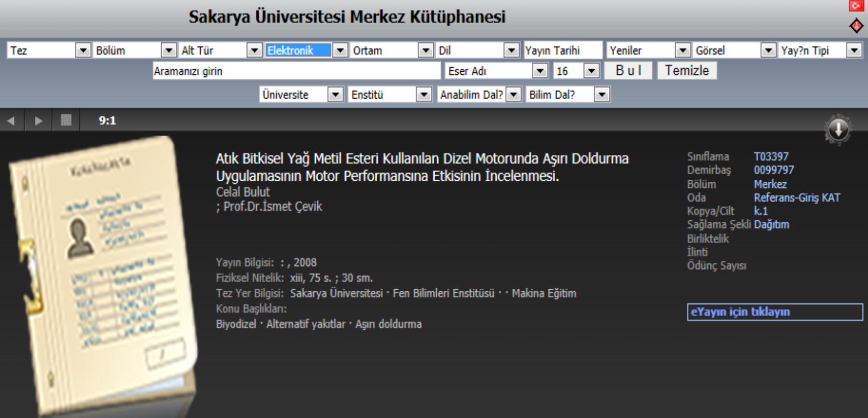Click the 2008 publication year

[x=305, y=262]
